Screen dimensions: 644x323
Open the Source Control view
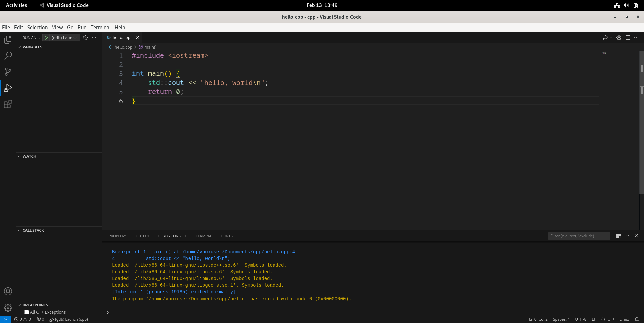pyautogui.click(x=8, y=72)
